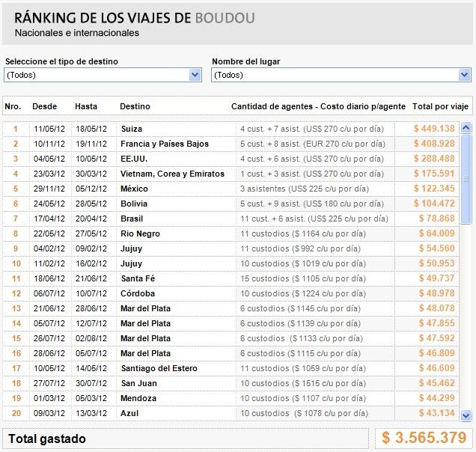Click the 'Cantidad de agentes' column header

coord(318,107)
